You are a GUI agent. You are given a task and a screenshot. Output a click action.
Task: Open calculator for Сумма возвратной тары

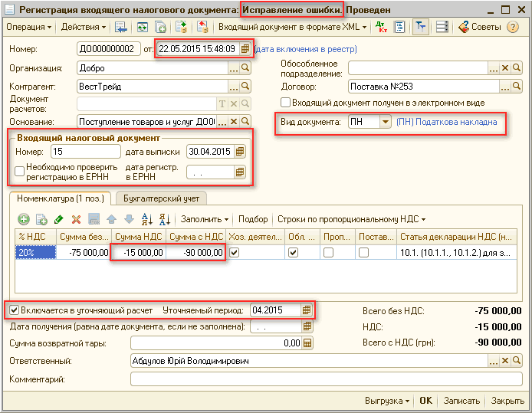(307, 344)
